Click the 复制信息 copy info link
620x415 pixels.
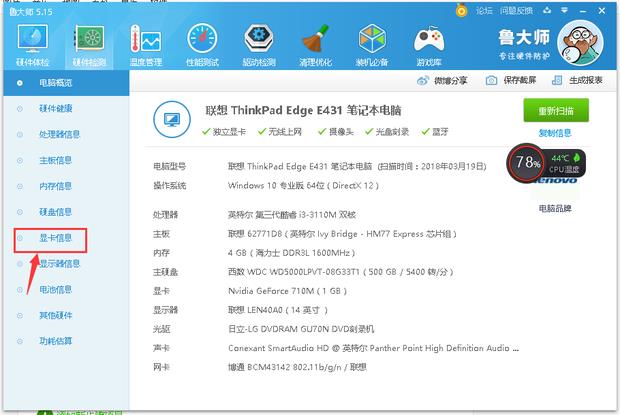(555, 133)
